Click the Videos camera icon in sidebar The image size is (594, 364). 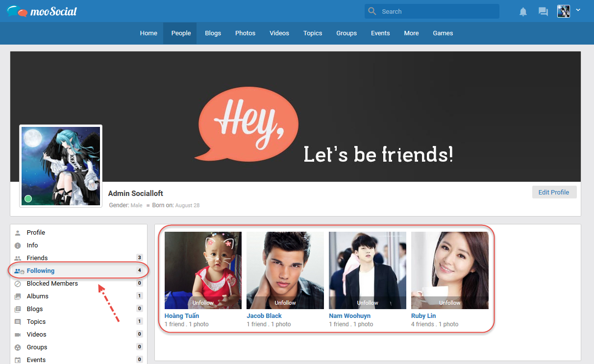[x=18, y=335]
